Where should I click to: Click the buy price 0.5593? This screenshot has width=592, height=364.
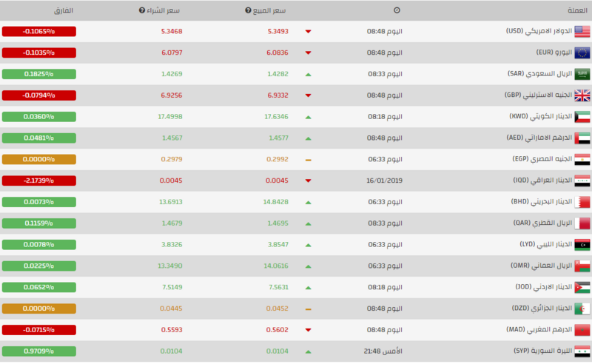pos(172,330)
